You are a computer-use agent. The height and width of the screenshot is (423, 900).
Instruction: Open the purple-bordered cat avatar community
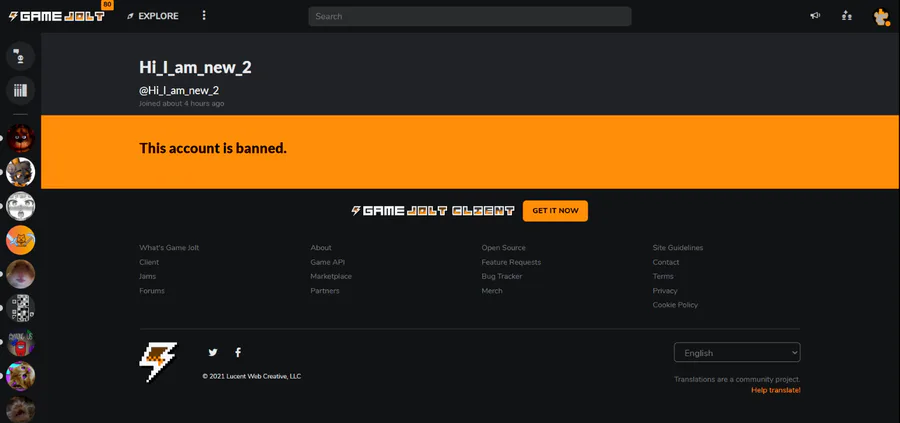coord(21,377)
